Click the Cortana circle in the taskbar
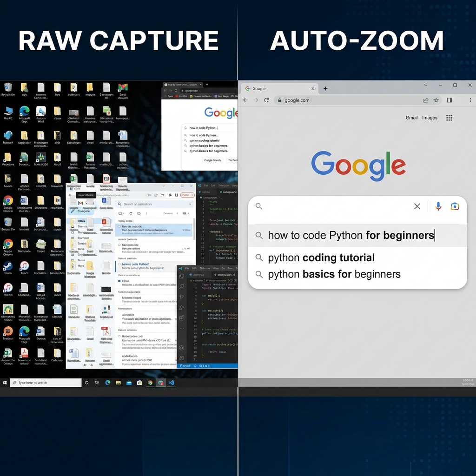476x476 pixels. pyautogui.click(x=86, y=383)
